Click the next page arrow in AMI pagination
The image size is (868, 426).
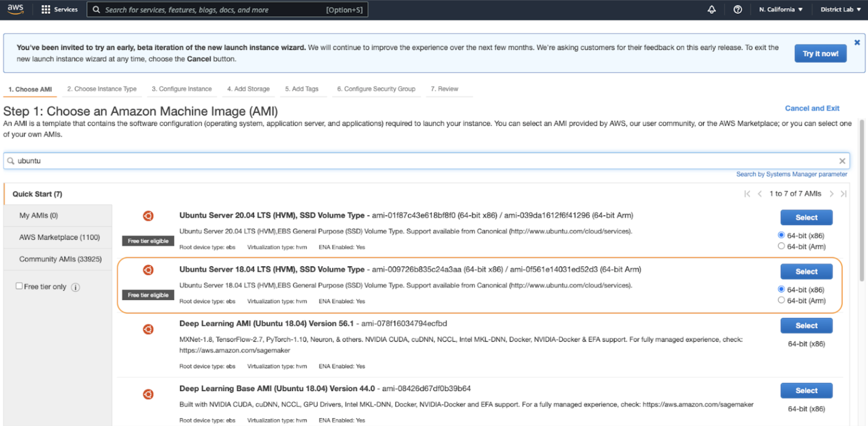(831, 194)
